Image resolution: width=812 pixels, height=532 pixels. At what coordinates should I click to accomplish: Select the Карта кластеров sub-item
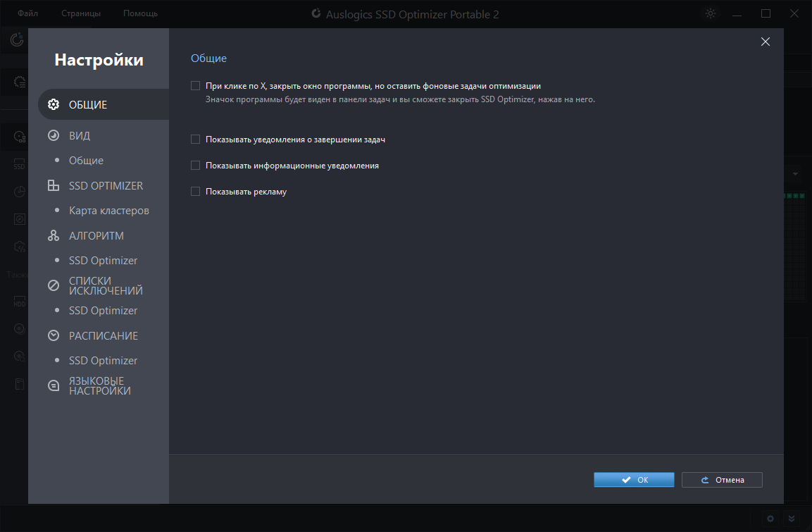pos(108,210)
